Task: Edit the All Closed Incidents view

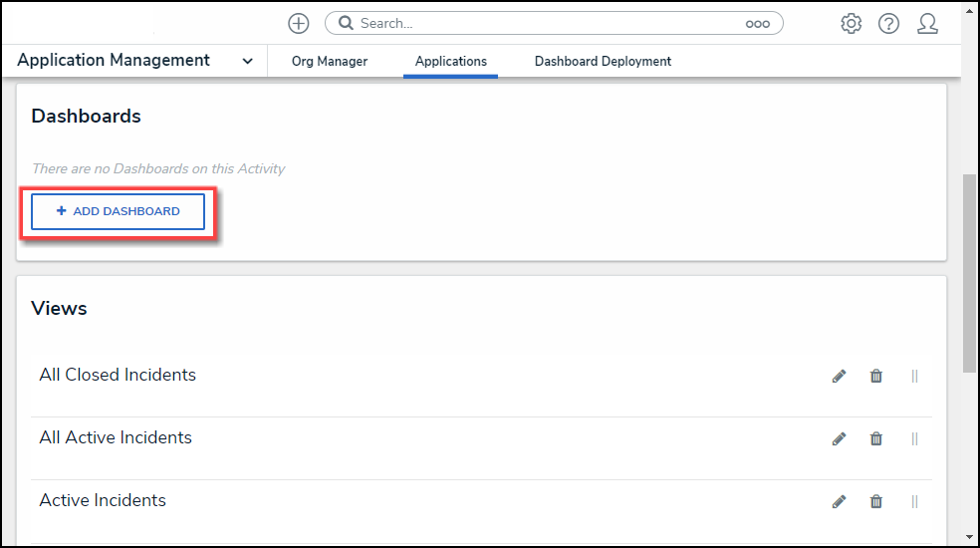Action: 839,376
